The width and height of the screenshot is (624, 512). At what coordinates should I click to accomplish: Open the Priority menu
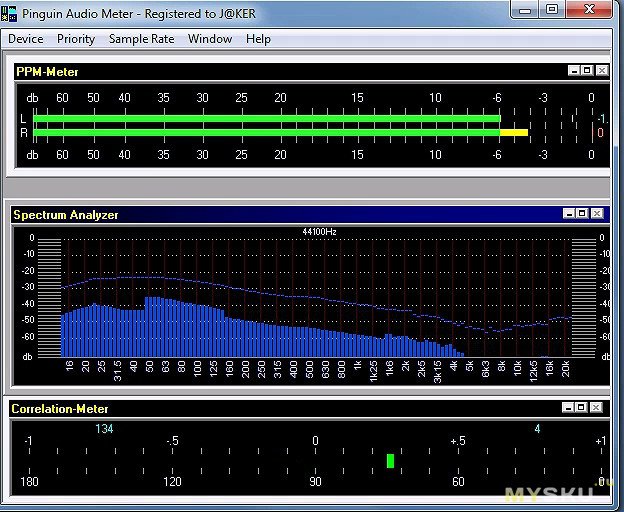click(76, 39)
